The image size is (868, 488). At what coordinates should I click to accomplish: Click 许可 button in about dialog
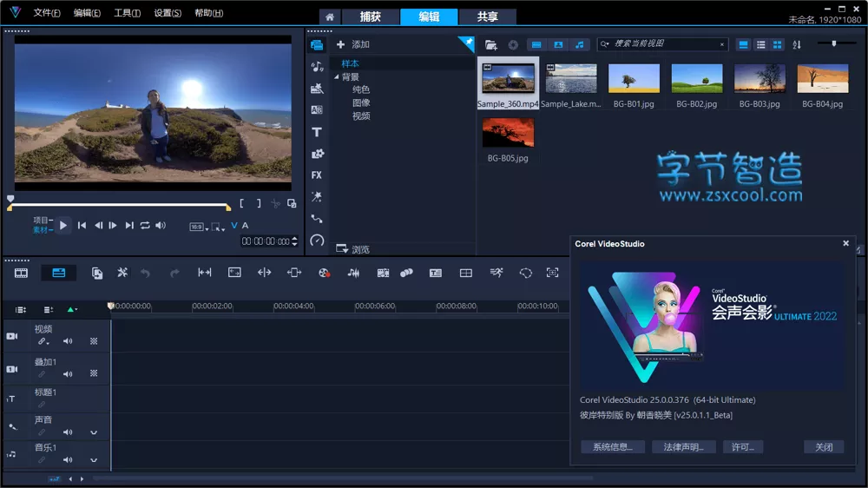click(x=742, y=447)
